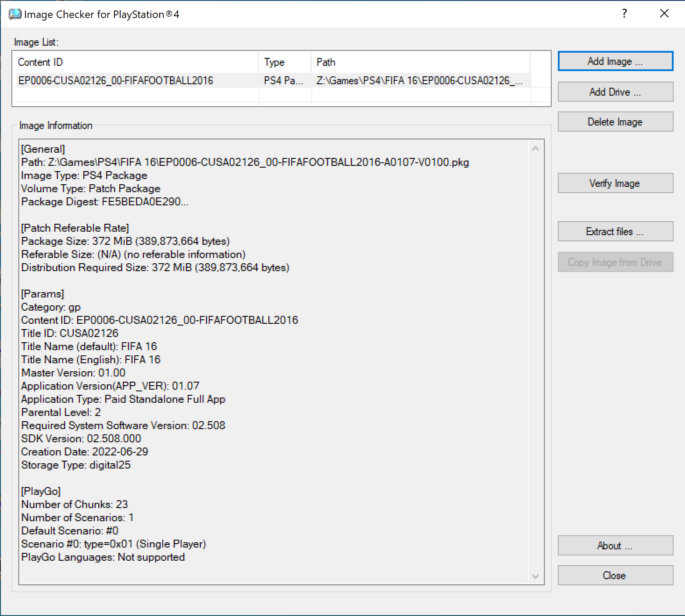
Task: Open the Extract files dialog
Action: 615,231
